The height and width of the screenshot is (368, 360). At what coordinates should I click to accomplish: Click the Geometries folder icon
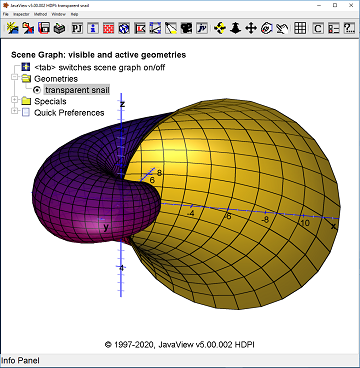pos(26,79)
